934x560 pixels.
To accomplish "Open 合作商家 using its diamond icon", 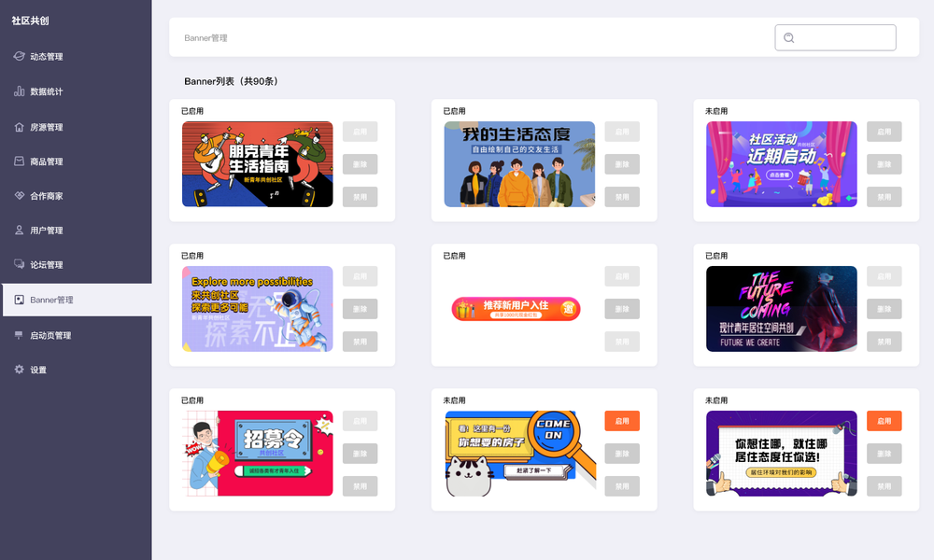I will point(19,195).
